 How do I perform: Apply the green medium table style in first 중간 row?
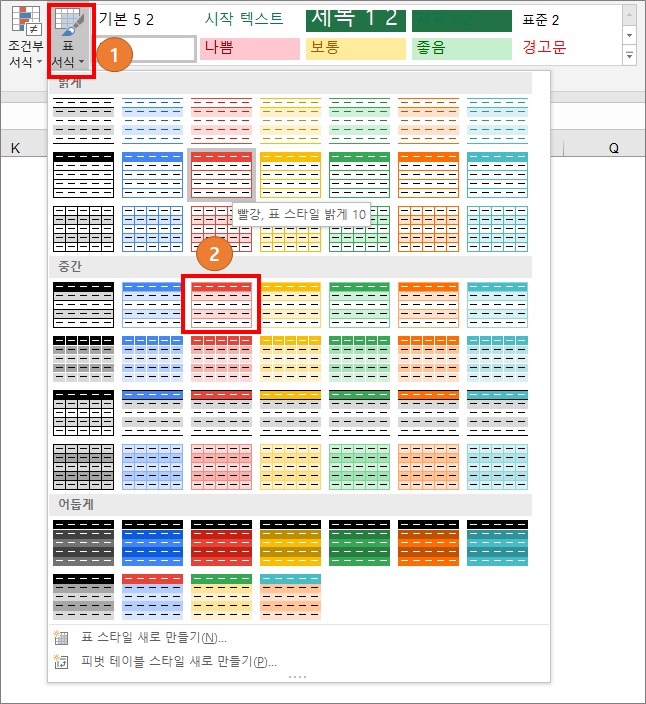tap(359, 305)
